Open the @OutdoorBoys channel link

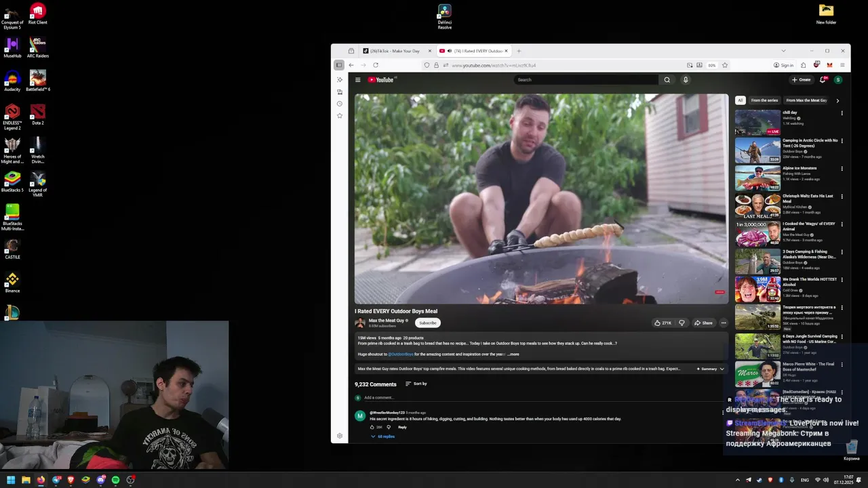[400, 354]
